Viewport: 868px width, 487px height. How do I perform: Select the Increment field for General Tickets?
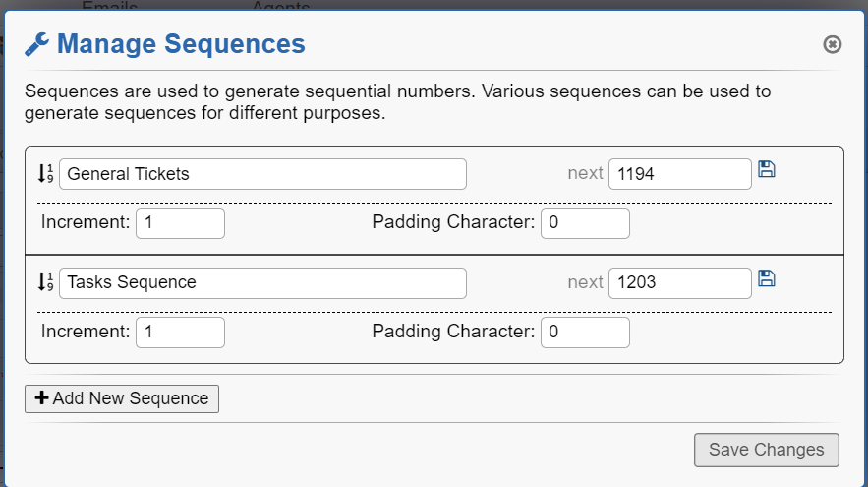coord(180,223)
